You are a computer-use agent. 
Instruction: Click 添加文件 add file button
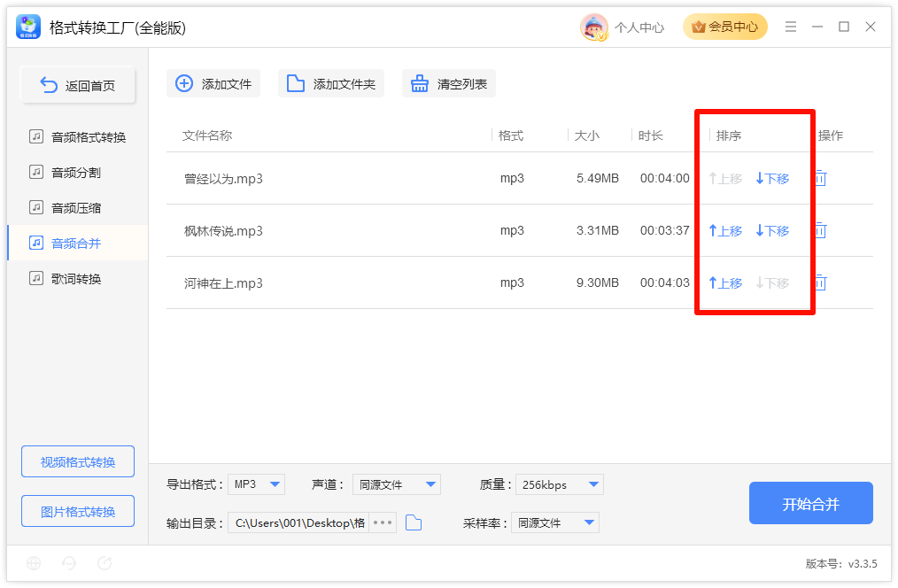click(213, 83)
